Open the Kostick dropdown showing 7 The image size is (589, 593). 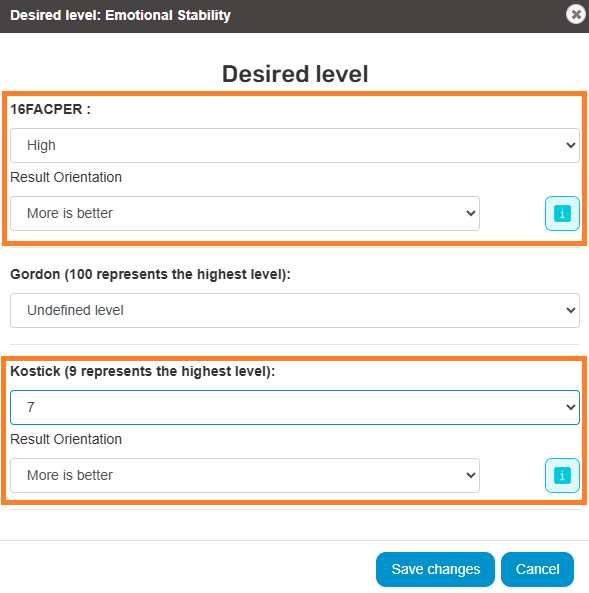pyautogui.click(x=295, y=407)
